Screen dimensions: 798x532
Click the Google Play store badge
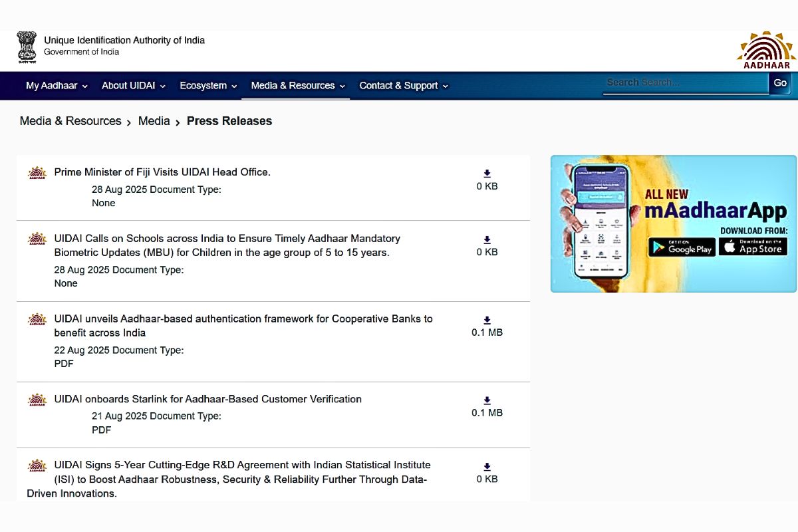[x=682, y=247]
